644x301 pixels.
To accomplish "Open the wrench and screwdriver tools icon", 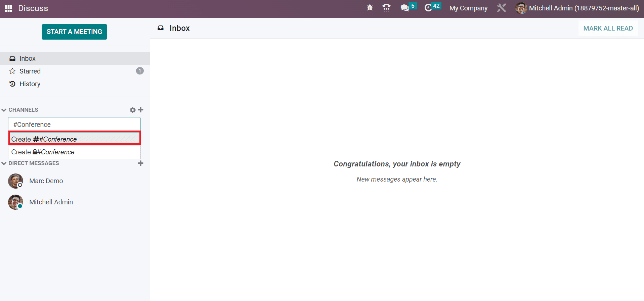I will tap(501, 8).
